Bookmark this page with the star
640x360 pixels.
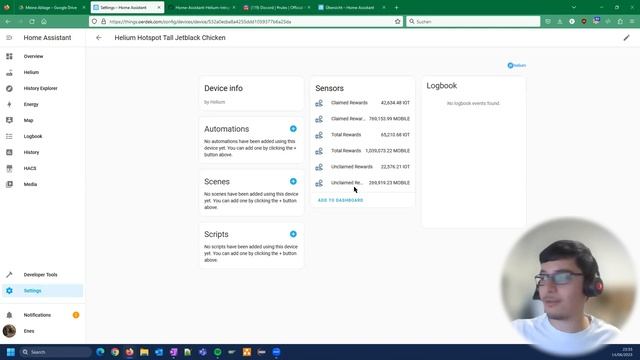point(398,22)
